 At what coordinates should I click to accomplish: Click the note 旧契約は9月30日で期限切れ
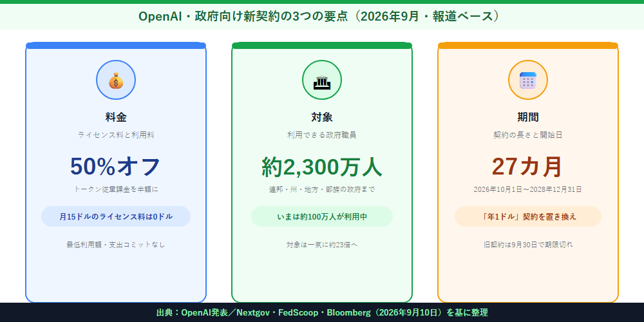[528, 244]
